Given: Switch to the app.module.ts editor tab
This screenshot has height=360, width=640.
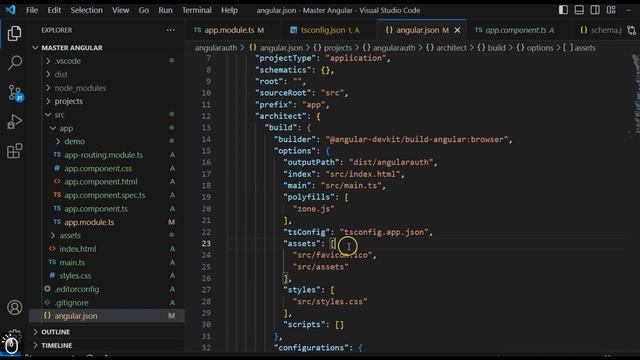Looking at the screenshot, I should coord(233,30).
